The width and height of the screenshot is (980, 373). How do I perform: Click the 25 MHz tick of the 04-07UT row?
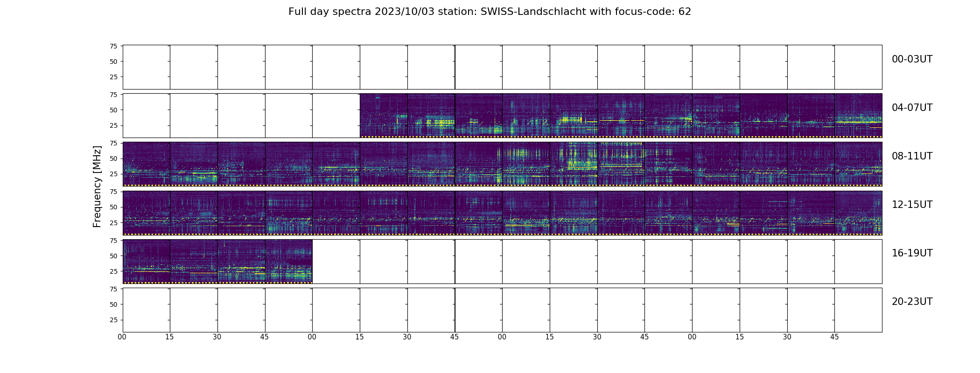pyautogui.click(x=113, y=125)
